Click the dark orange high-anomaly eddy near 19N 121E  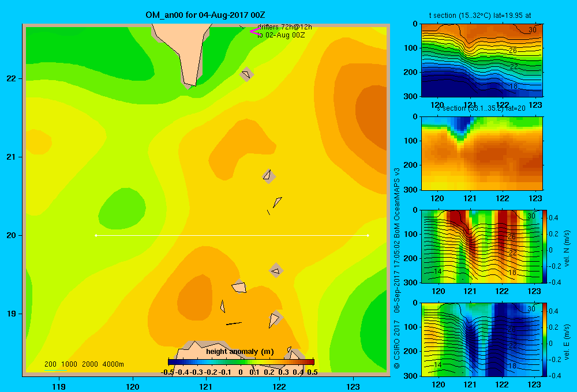pos(195,298)
